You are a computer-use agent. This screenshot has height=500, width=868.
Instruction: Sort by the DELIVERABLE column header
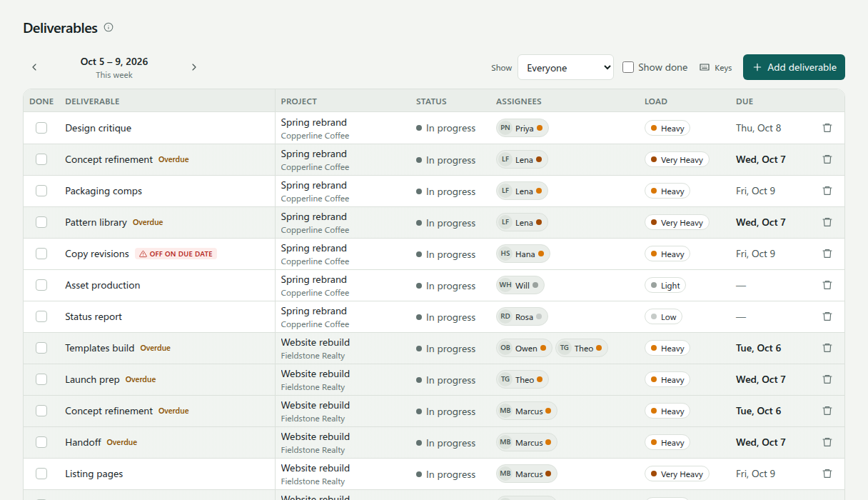(92, 101)
